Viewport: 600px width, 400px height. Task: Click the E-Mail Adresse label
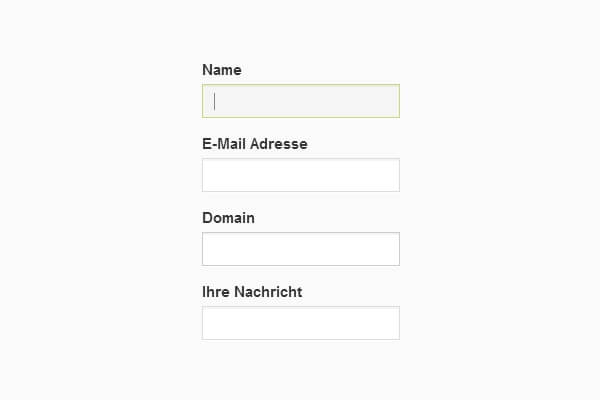coord(255,144)
